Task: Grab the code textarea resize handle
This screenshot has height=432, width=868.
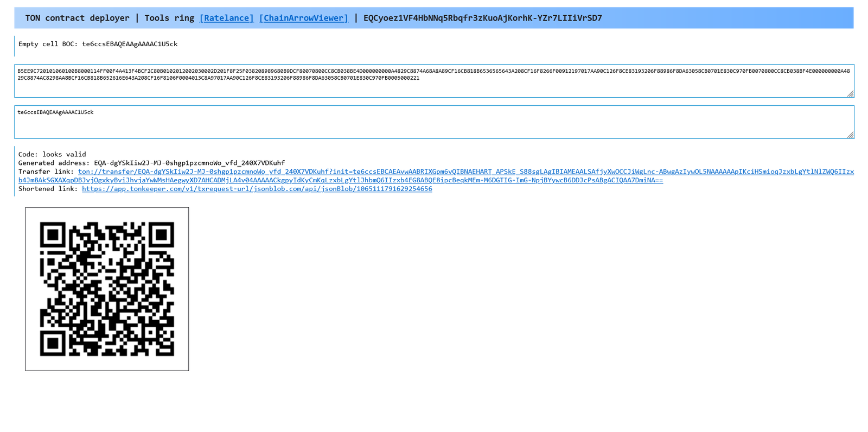Action: point(850,94)
